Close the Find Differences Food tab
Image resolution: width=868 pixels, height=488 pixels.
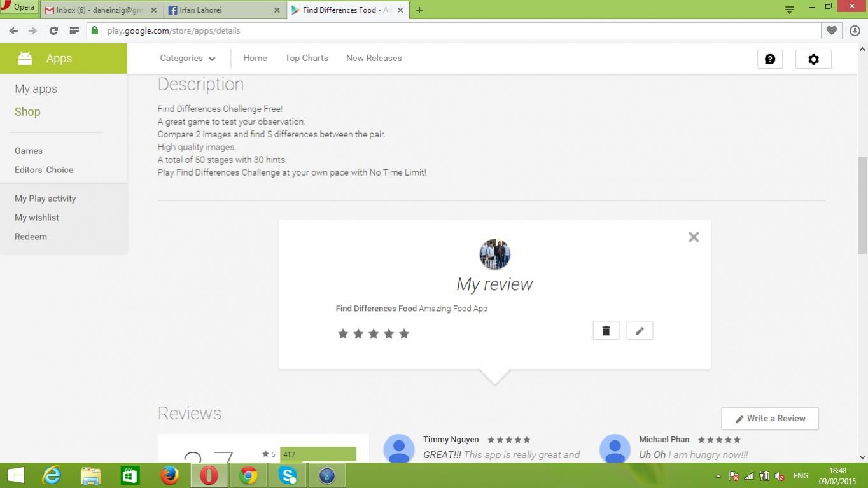400,10
